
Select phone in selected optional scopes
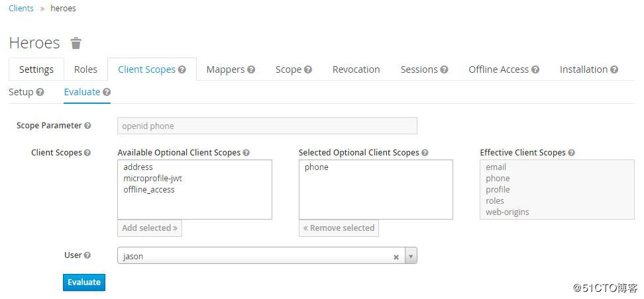[x=317, y=167]
